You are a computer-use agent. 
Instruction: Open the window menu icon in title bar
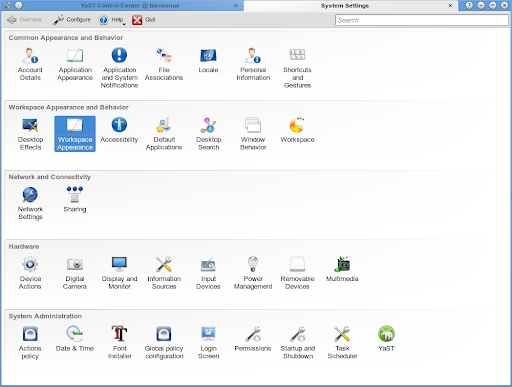pyautogui.click(x=7, y=5)
